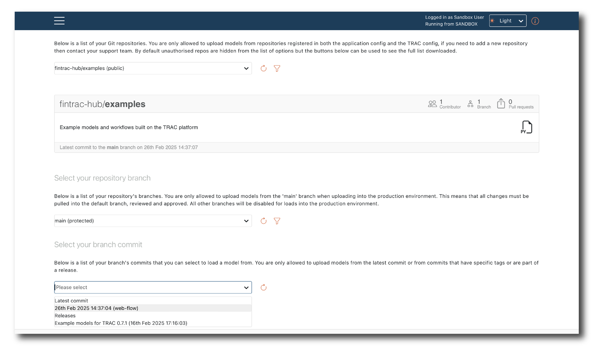Screen dimensions: 595x364
Task: Refresh the repository branches list
Action: pyautogui.click(x=263, y=221)
